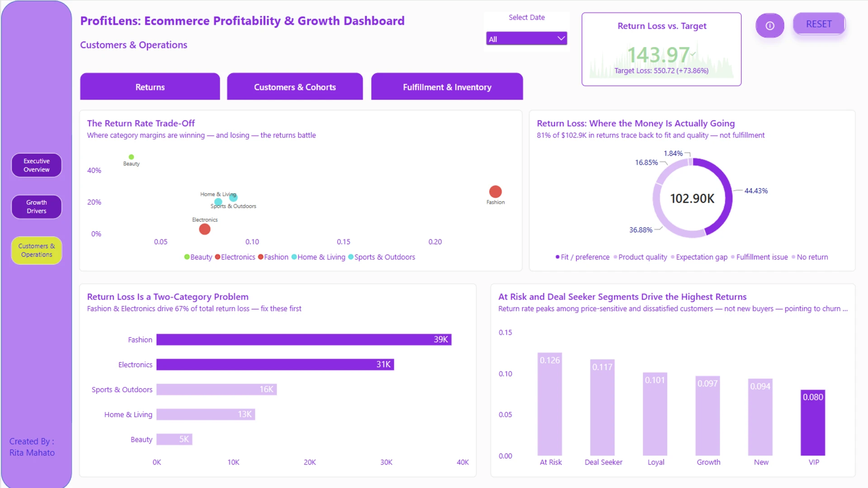Click the Beauty 5K bar
Image resolution: width=868 pixels, height=488 pixels.
pyautogui.click(x=175, y=439)
